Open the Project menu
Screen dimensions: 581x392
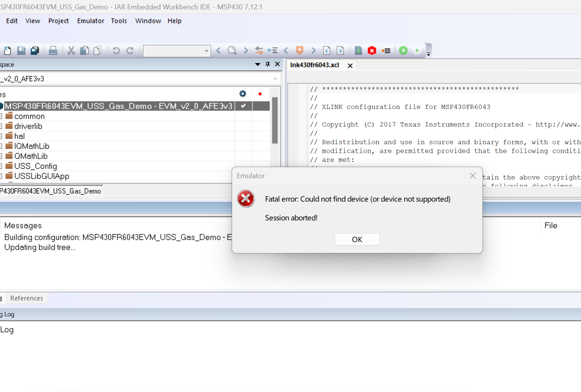point(59,21)
